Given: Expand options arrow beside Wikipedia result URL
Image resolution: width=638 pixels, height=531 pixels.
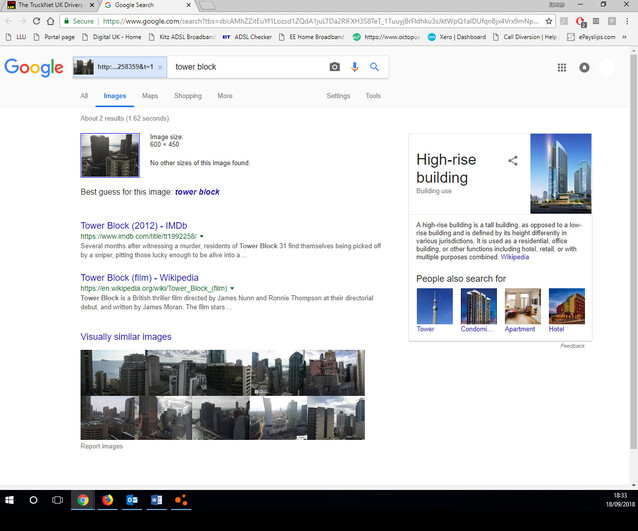Looking at the screenshot, I should point(232,288).
